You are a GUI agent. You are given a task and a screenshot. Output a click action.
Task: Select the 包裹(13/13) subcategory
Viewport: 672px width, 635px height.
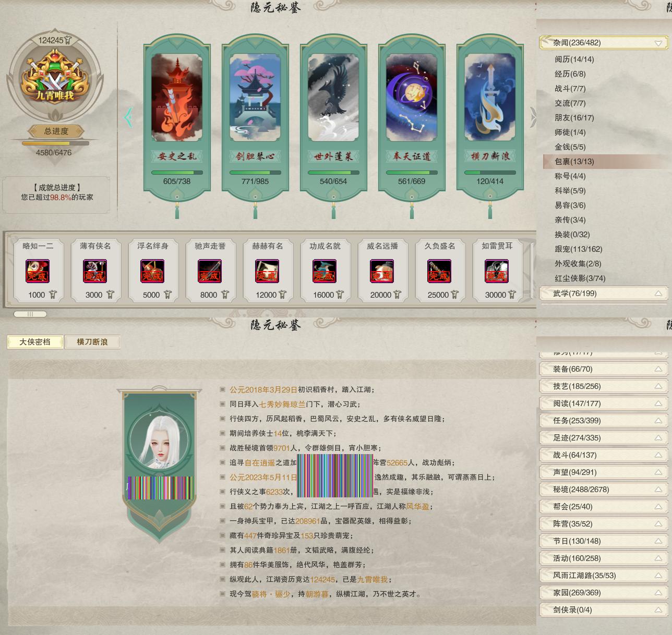point(574,162)
